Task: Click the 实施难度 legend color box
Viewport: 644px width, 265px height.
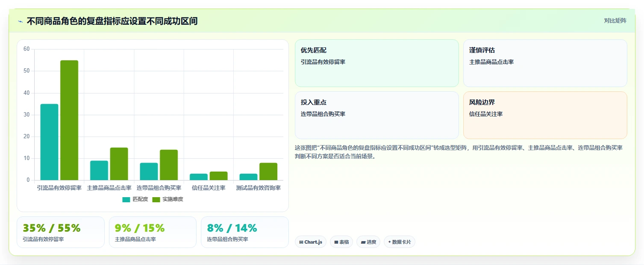Action: (x=156, y=200)
